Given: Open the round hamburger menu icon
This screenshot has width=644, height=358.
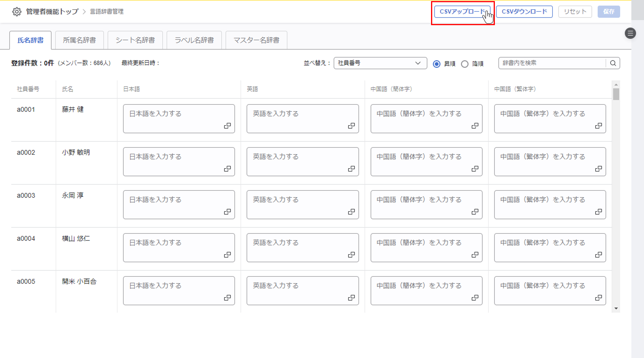Looking at the screenshot, I should pyautogui.click(x=630, y=33).
